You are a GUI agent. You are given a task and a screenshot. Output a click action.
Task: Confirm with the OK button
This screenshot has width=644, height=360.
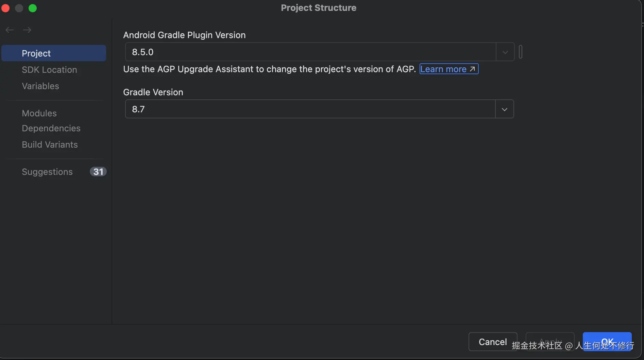[x=607, y=341]
